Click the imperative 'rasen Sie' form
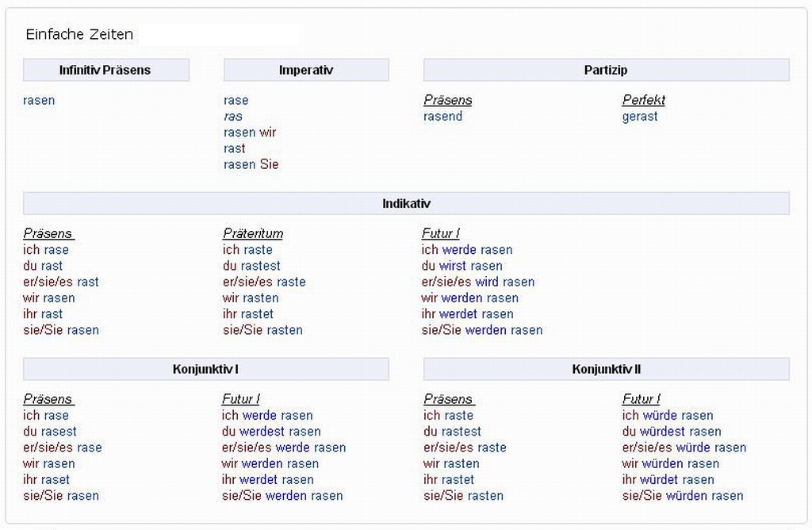This screenshot has height=530, width=812. (251, 164)
